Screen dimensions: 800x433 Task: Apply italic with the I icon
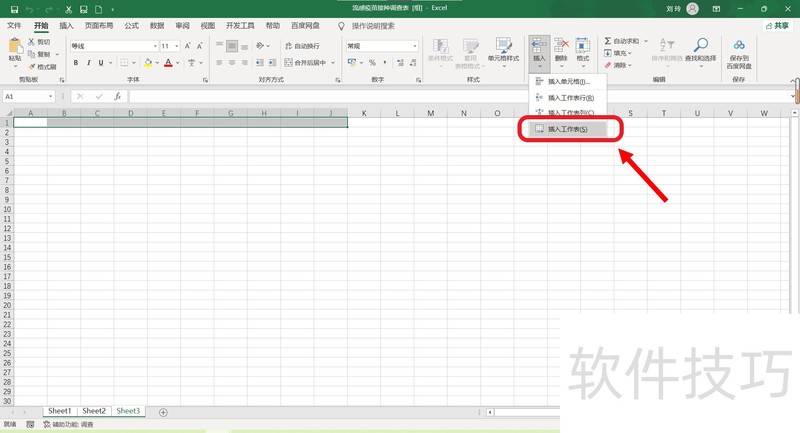point(89,63)
